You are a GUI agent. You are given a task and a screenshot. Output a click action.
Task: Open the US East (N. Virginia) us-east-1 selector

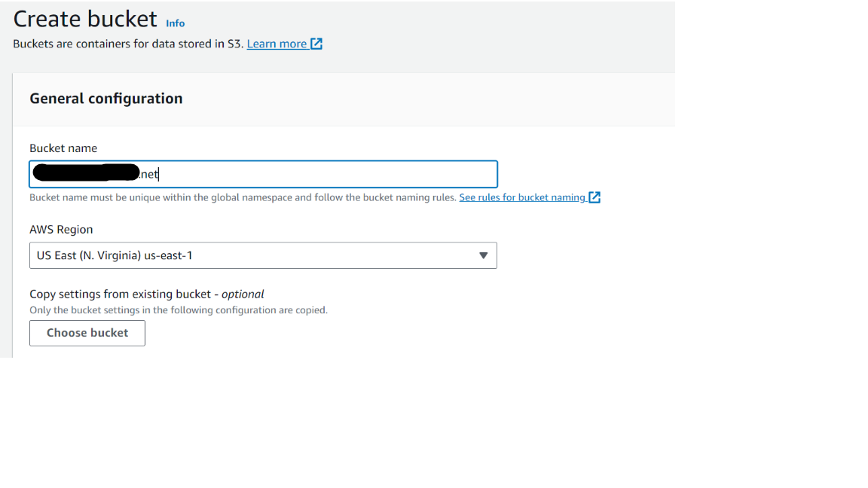263,255
